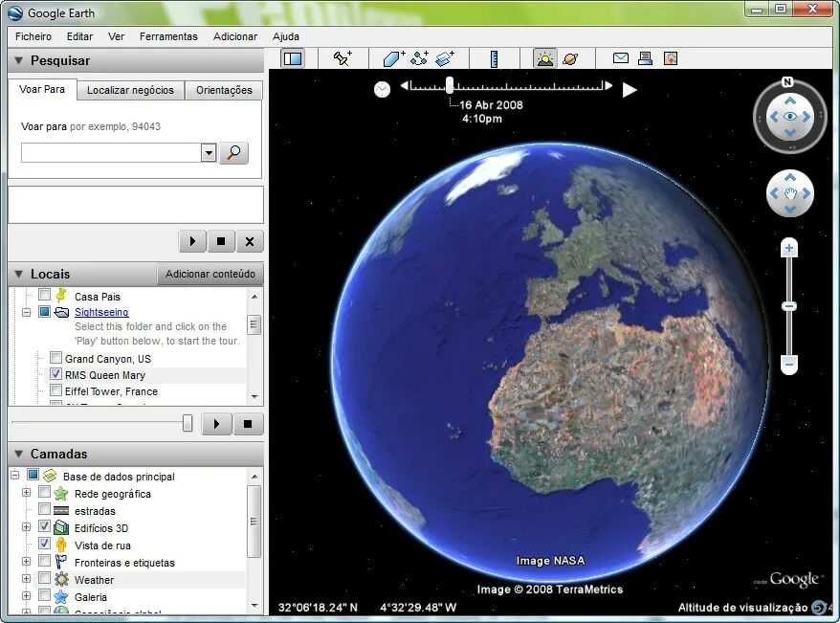The width and height of the screenshot is (840, 623).
Task: Enable the Weather layer
Action: tap(45, 579)
